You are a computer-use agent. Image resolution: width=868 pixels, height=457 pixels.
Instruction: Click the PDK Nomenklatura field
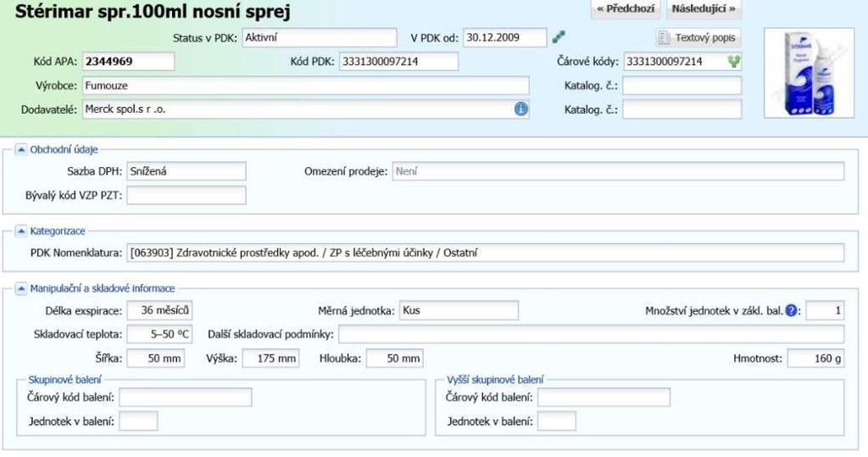486,253
